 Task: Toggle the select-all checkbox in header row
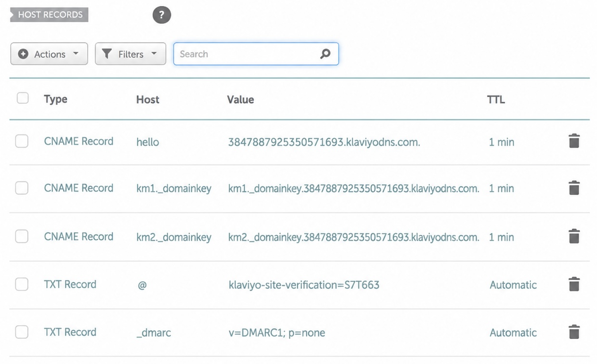(x=23, y=98)
